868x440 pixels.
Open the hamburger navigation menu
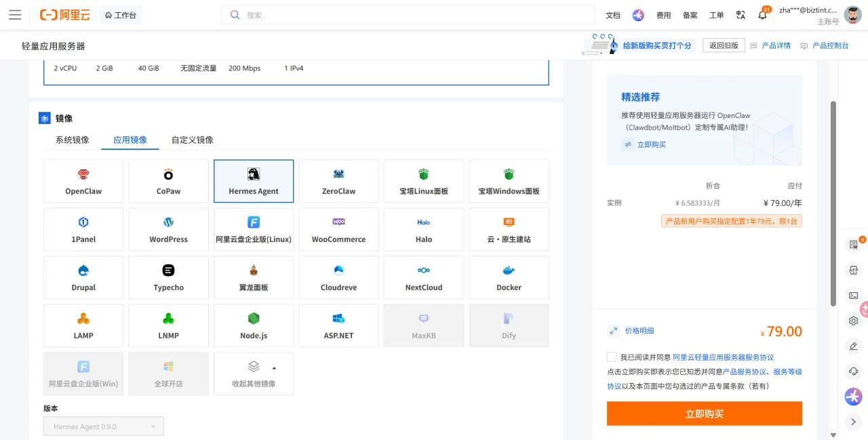coord(15,15)
